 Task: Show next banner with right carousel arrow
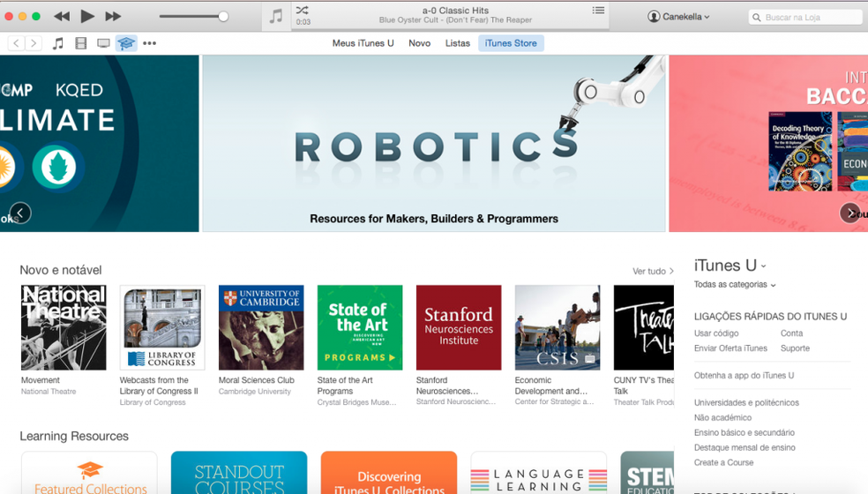click(x=850, y=213)
